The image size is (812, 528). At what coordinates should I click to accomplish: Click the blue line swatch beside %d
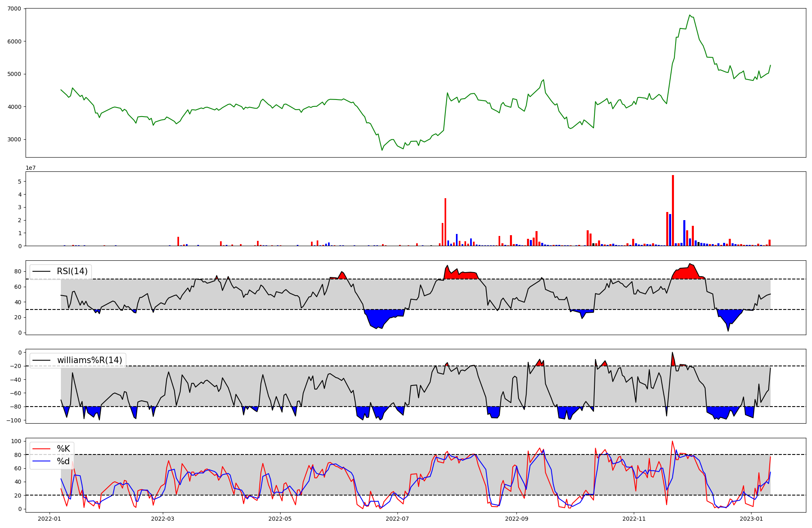41,461
